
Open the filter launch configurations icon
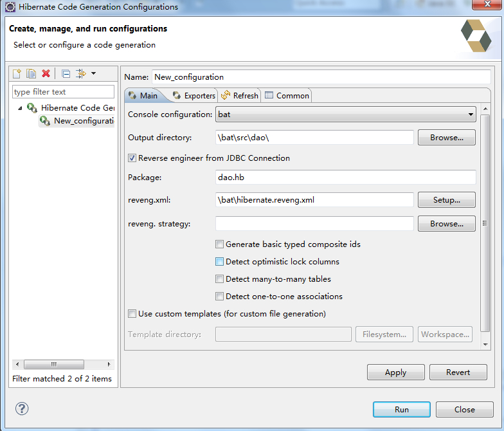click(81, 73)
